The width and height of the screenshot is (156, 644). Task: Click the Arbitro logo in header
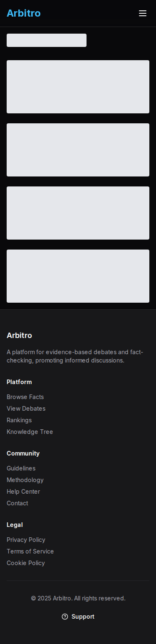point(24,13)
